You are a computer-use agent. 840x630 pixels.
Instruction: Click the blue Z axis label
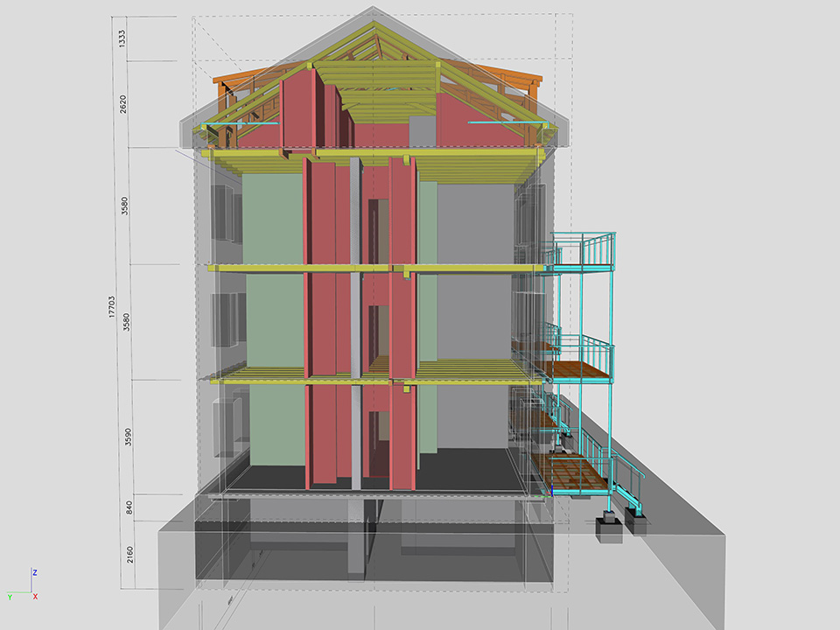[x=34, y=571]
